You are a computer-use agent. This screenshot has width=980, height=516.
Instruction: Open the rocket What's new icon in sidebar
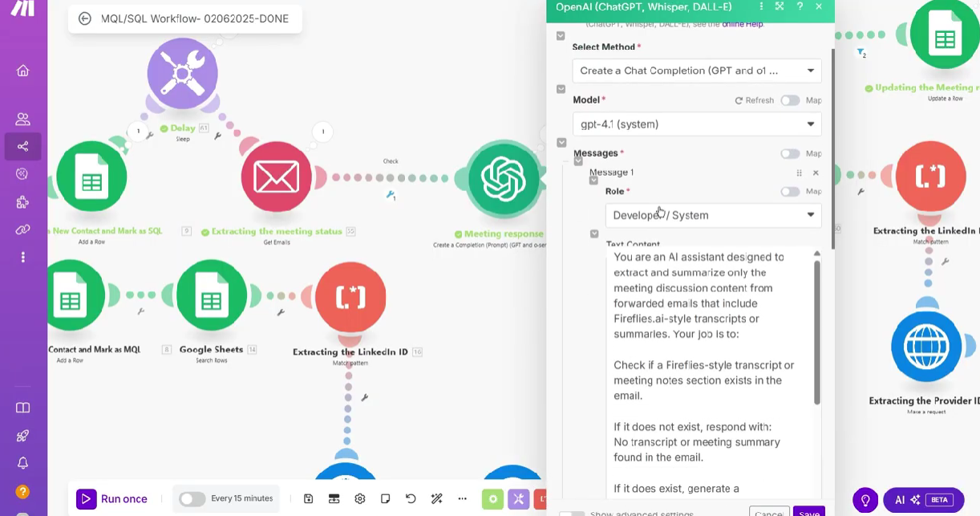[22, 436]
